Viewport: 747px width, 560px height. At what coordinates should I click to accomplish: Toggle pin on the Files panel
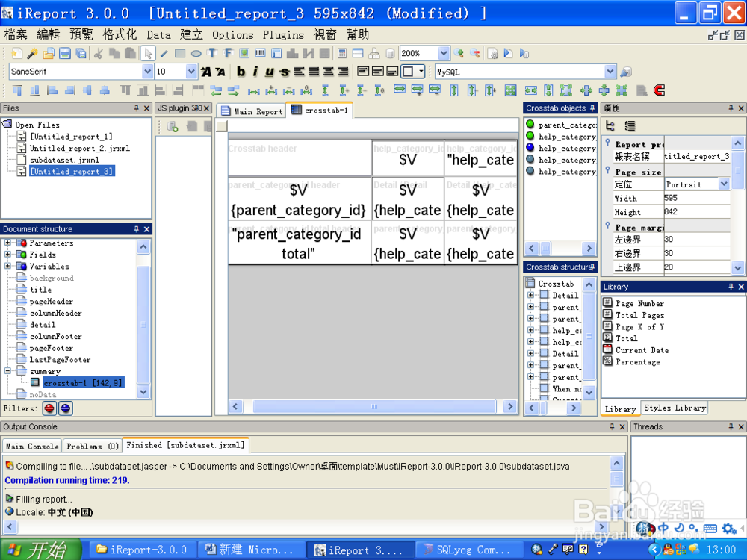136,108
